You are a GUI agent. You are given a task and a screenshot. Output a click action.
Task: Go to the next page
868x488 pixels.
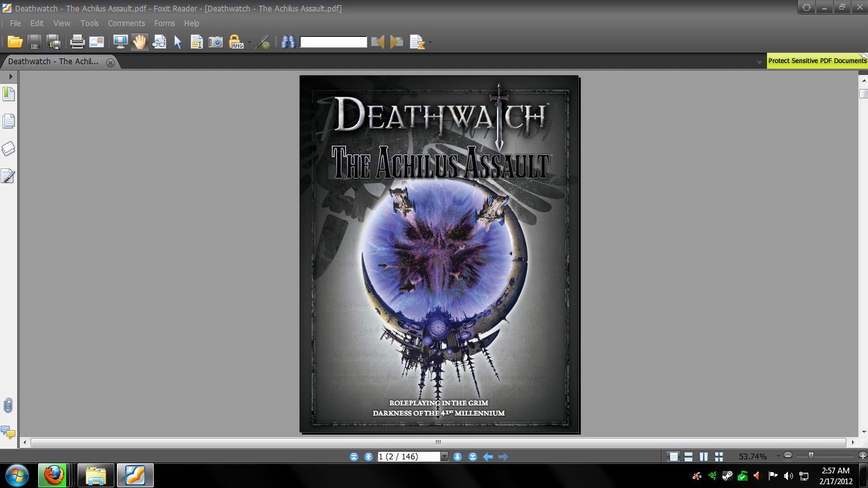tap(458, 456)
